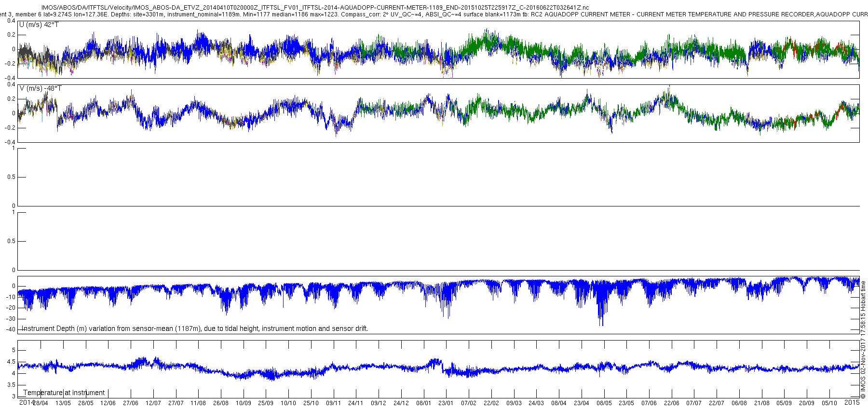Viewport: 868px width, 410px height.
Task: Click the '2015' year label on time axis
Action: click(x=852, y=402)
